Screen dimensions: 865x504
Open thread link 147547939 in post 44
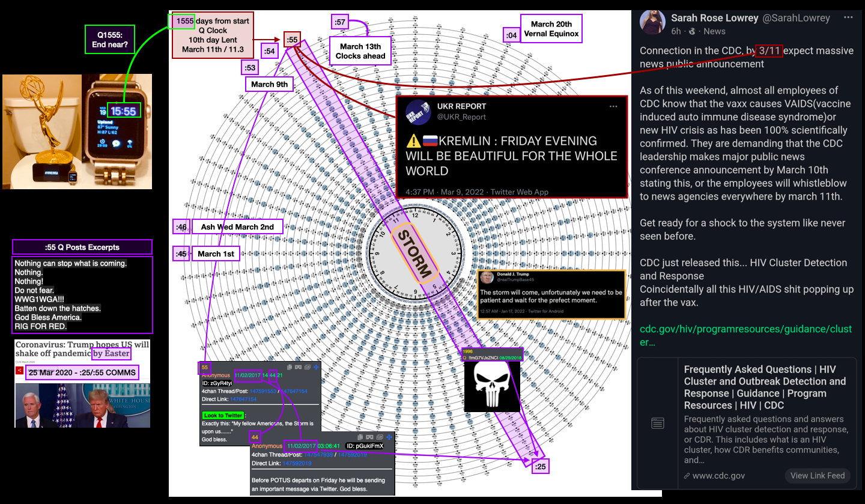[318, 455]
